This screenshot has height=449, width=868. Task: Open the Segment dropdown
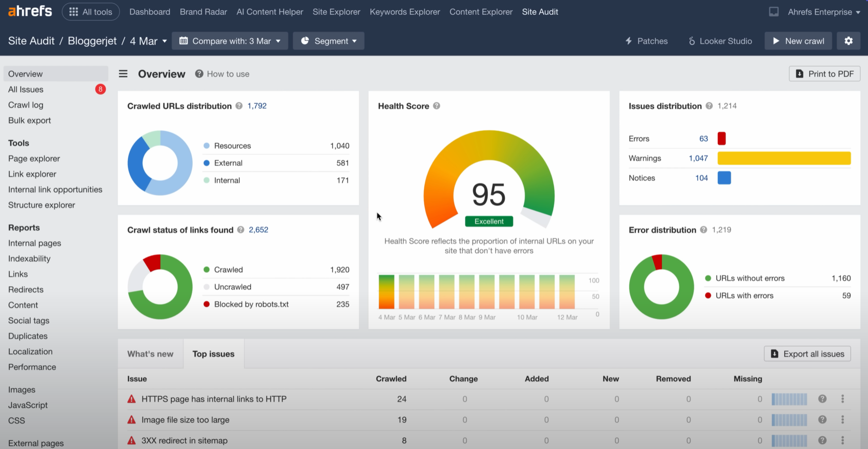(329, 41)
